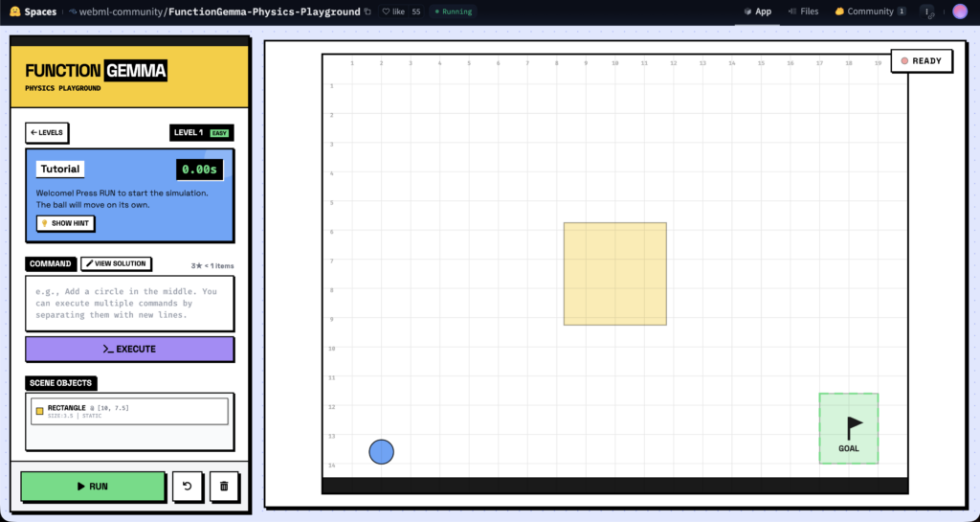Switch to the Files tab

pyautogui.click(x=802, y=11)
